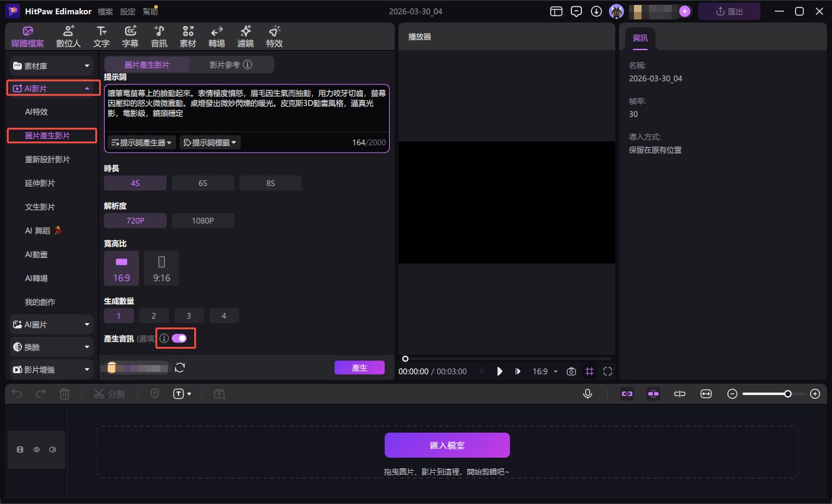Open the 濾鏡 filters panel
This screenshot has width=832, height=504.
[245, 36]
